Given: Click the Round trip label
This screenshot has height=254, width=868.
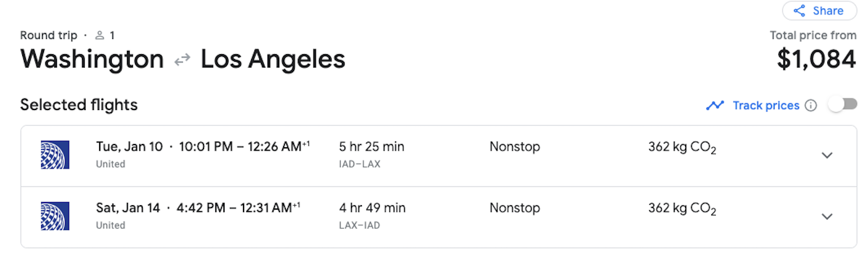Looking at the screenshot, I should [x=48, y=35].
